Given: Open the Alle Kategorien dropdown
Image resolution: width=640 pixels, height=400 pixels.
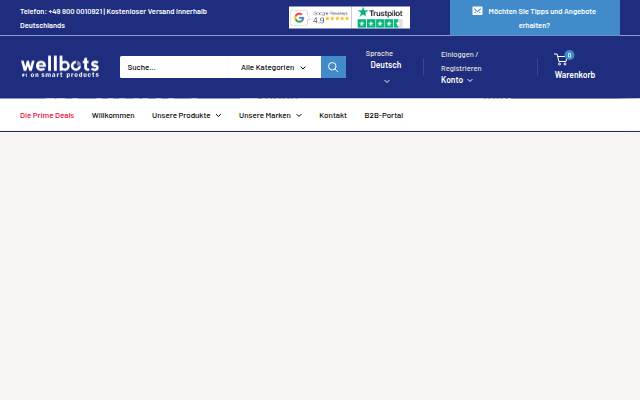Looking at the screenshot, I should 273,67.
